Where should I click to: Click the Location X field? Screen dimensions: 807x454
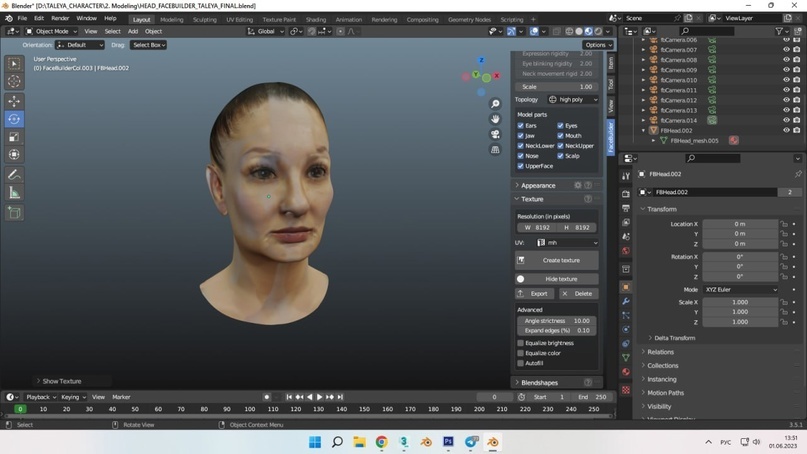point(740,224)
